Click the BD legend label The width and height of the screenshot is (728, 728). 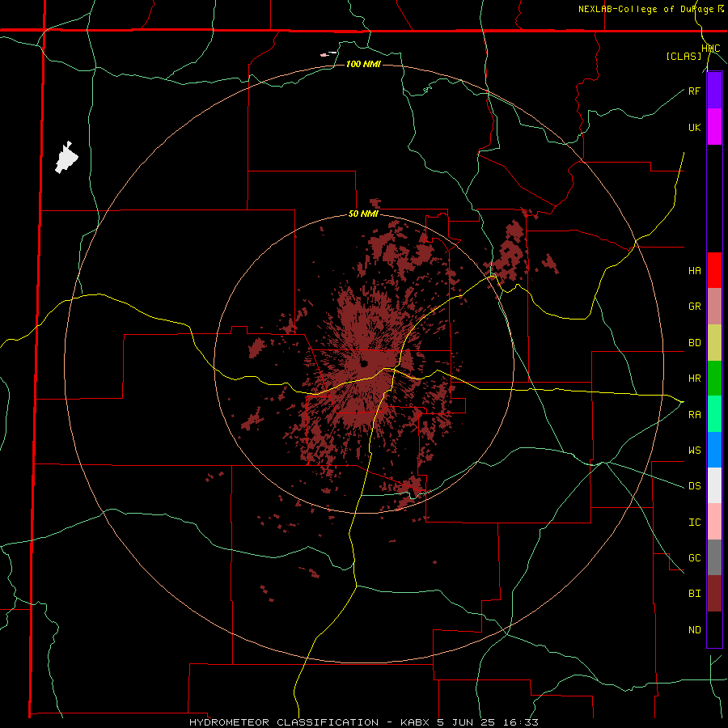[x=694, y=343]
